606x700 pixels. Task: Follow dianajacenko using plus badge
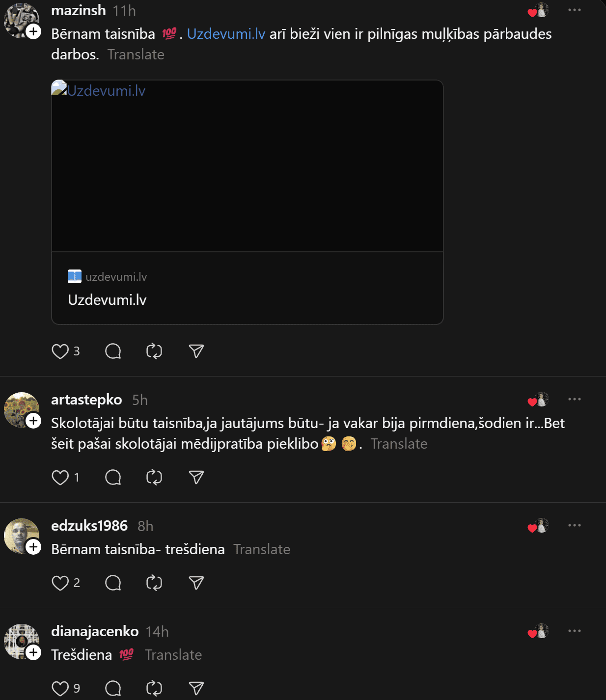(33, 652)
